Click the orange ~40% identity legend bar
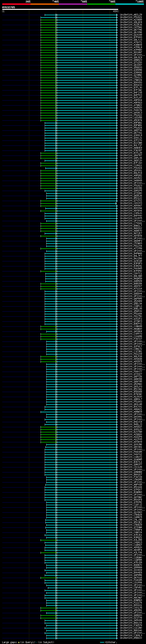This screenshot has width=146, height=644. [x=45, y=4]
